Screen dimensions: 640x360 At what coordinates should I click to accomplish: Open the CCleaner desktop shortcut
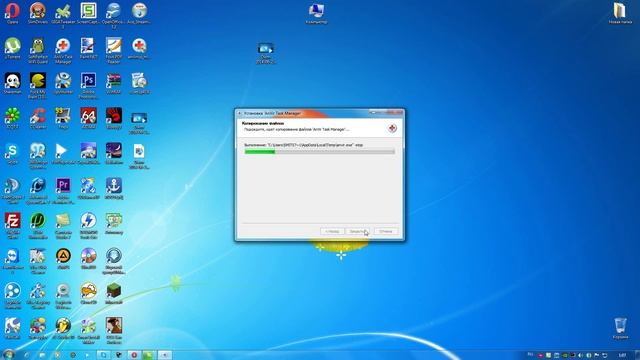pyautogui.click(x=38, y=119)
